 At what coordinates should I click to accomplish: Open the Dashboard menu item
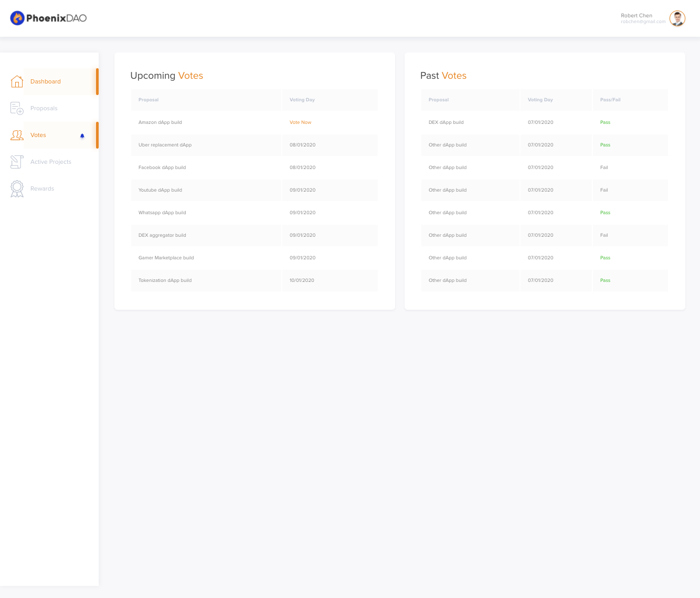tap(46, 81)
